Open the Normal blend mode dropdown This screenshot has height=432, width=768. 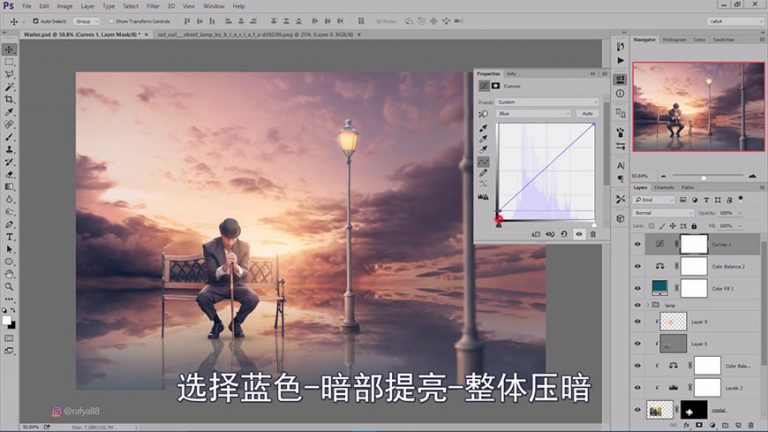[x=663, y=213]
